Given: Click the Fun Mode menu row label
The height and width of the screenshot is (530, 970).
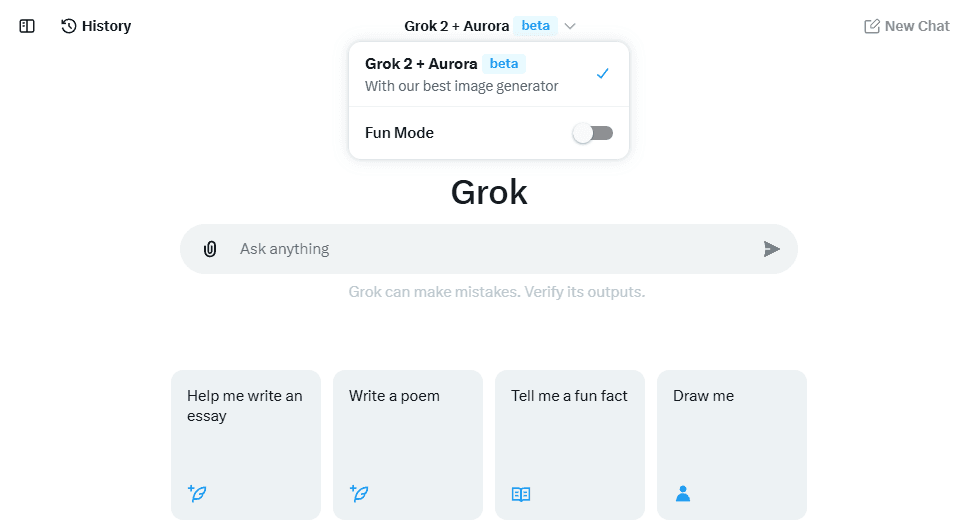Looking at the screenshot, I should pos(400,133).
